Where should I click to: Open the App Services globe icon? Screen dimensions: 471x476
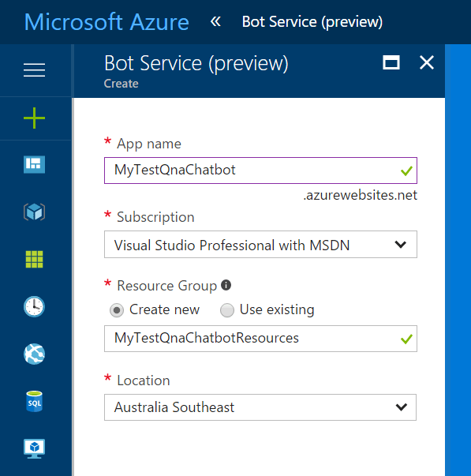tap(34, 354)
